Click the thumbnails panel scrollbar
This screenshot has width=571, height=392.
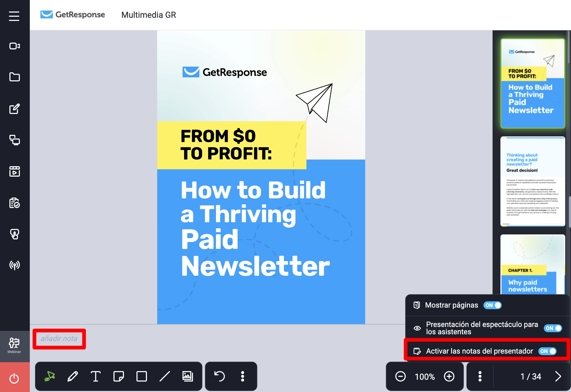point(569,47)
